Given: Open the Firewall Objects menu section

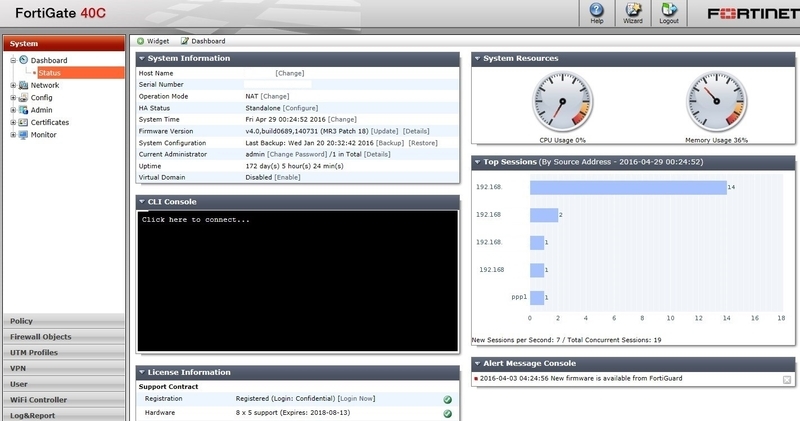Looking at the screenshot, I should [x=64, y=337].
